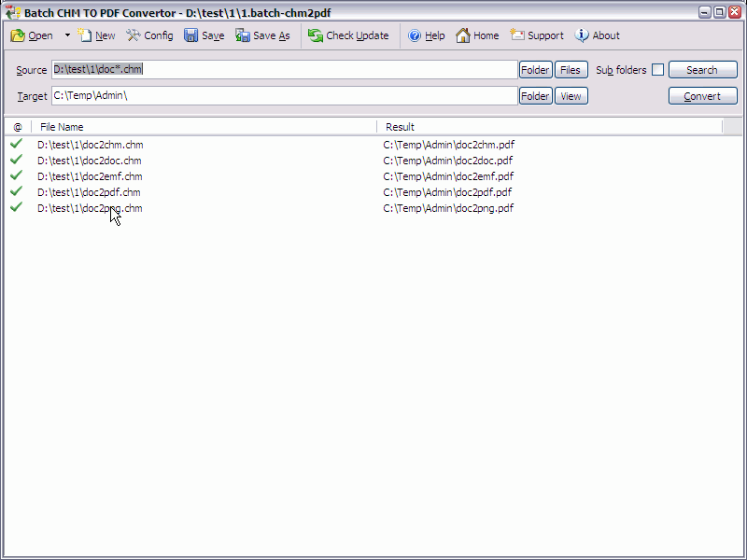Select row D:\test\1\doc2doc.chm
This screenshot has height=560, width=747.
(x=89, y=161)
